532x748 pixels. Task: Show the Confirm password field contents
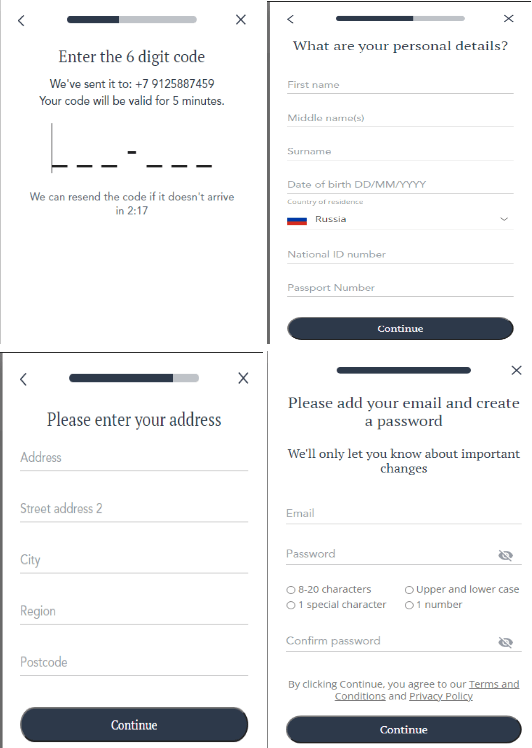click(x=505, y=643)
